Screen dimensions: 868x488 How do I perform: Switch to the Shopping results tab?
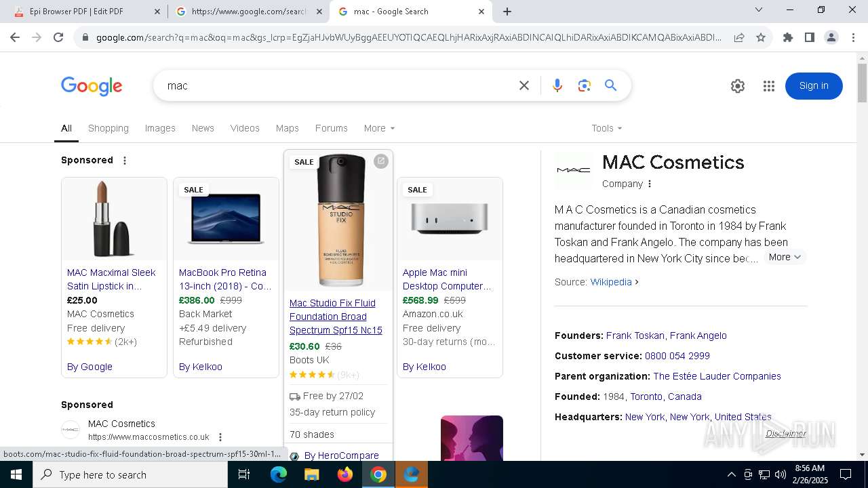(108, 128)
